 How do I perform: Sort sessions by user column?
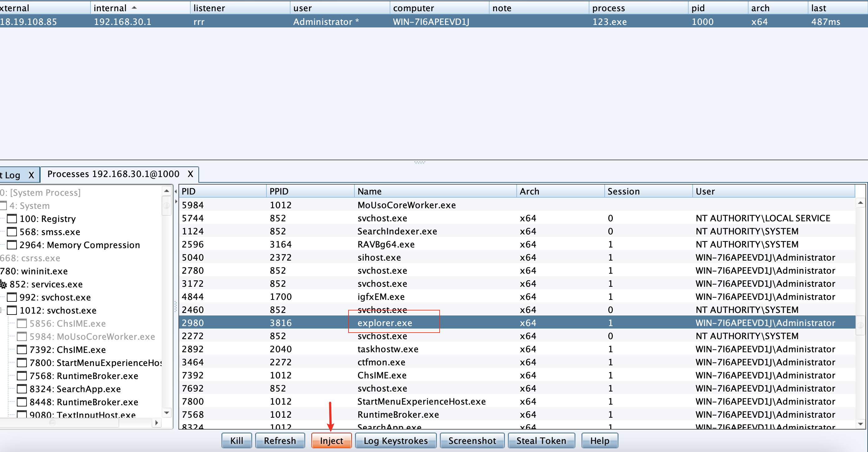(340, 8)
